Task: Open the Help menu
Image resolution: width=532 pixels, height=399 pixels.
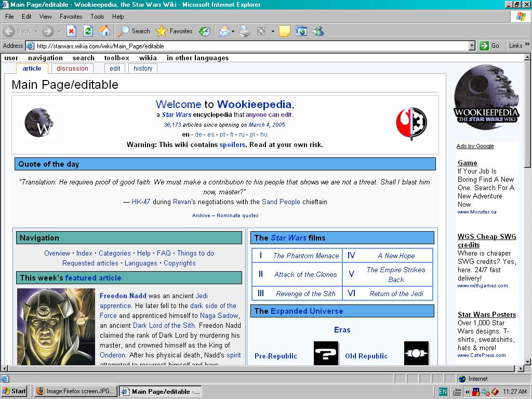Action: (x=118, y=17)
